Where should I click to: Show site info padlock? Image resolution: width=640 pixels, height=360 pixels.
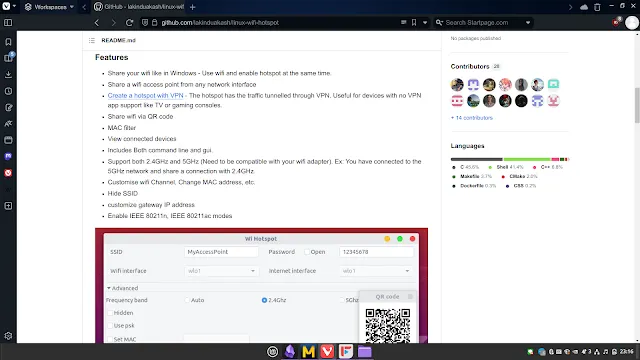pyautogui.click(x=154, y=22)
